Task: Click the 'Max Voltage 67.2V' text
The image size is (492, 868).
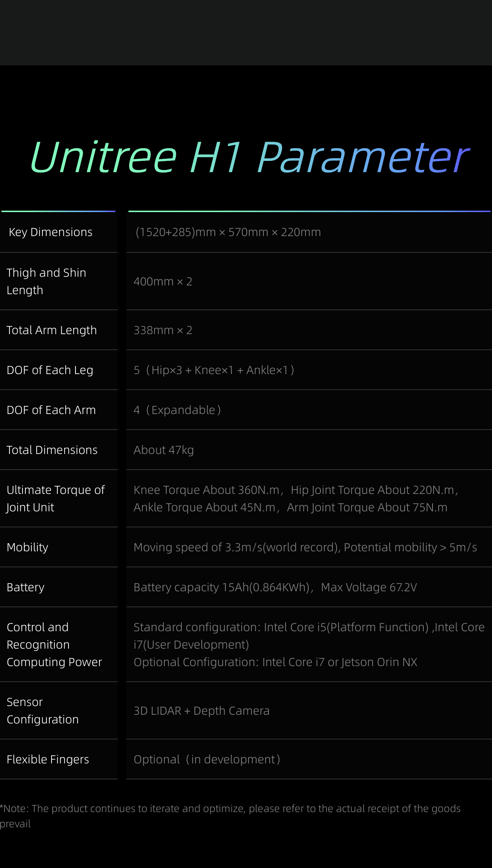Action: (x=369, y=587)
